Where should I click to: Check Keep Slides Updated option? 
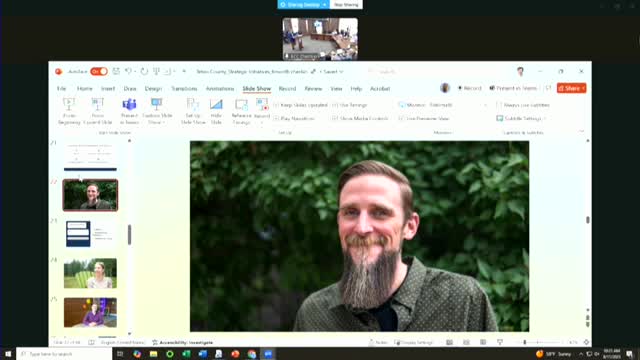300,105
